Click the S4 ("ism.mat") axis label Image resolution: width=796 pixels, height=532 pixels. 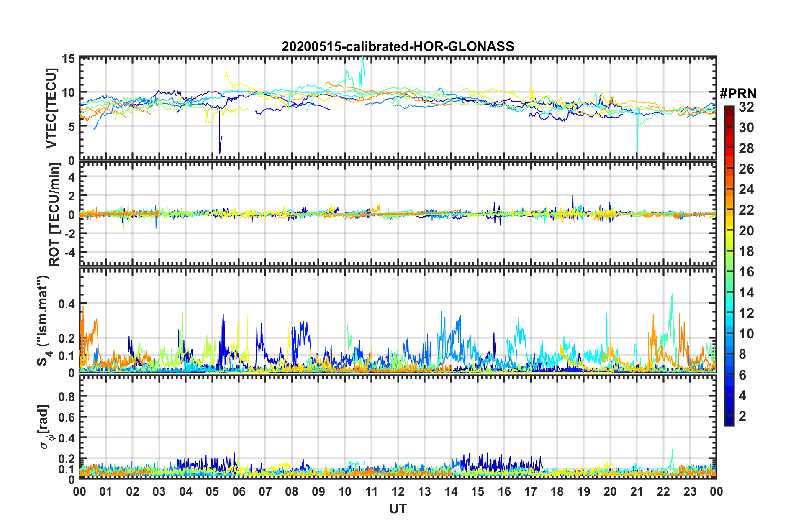coord(44,321)
